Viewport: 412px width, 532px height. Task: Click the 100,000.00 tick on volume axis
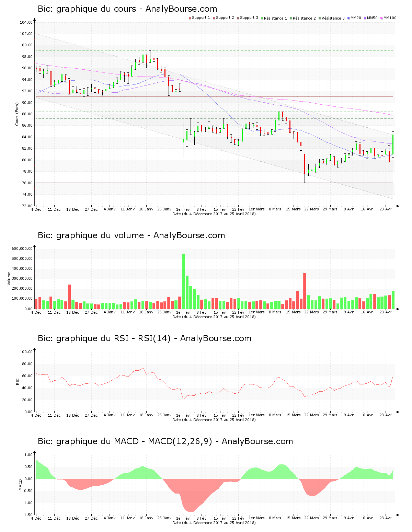click(x=22, y=299)
